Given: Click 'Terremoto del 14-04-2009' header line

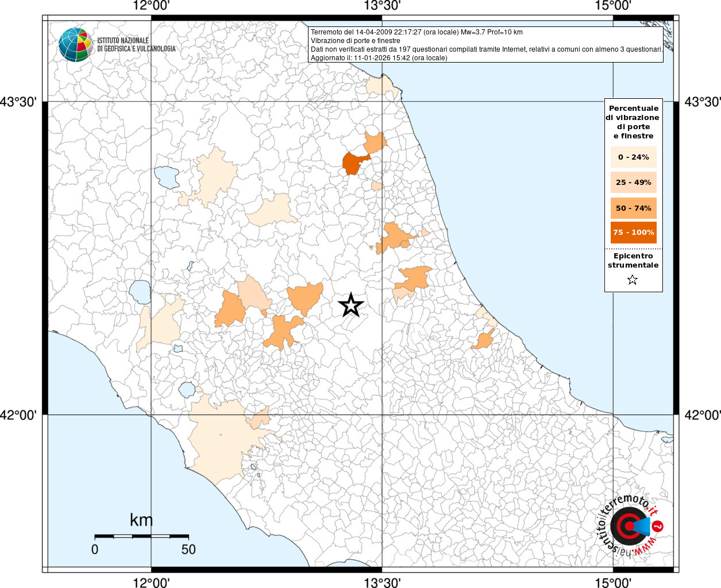Looking at the screenshot, I should [417, 32].
